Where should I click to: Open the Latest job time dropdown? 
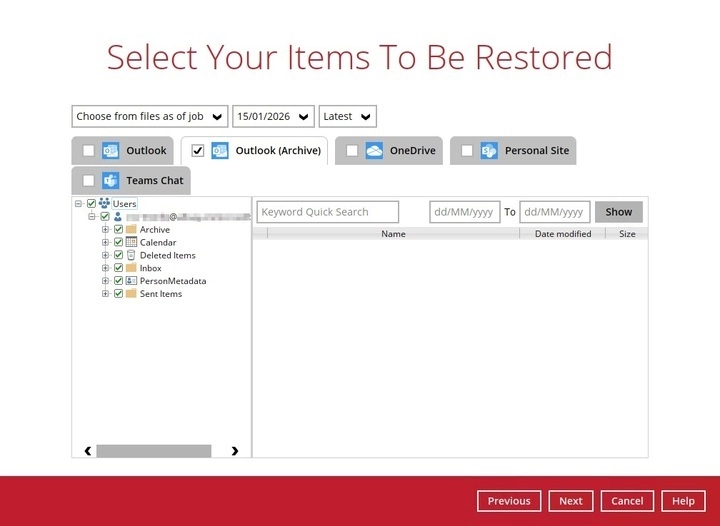click(x=348, y=117)
